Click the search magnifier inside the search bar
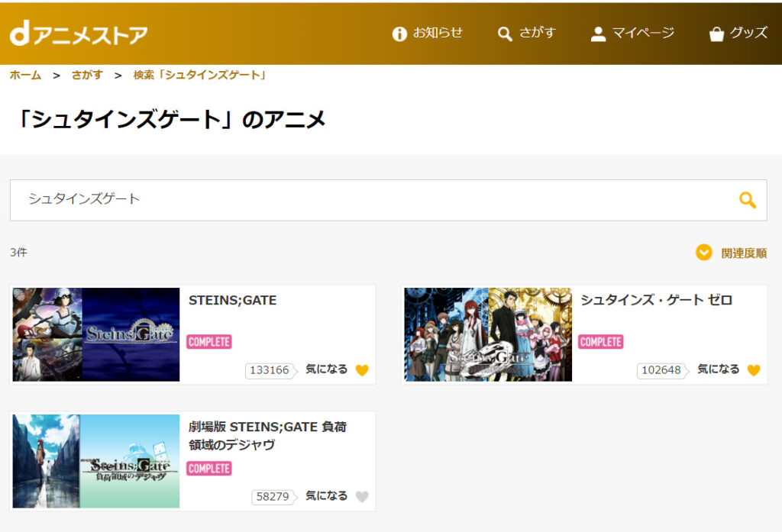The image size is (782, 532). click(x=746, y=199)
